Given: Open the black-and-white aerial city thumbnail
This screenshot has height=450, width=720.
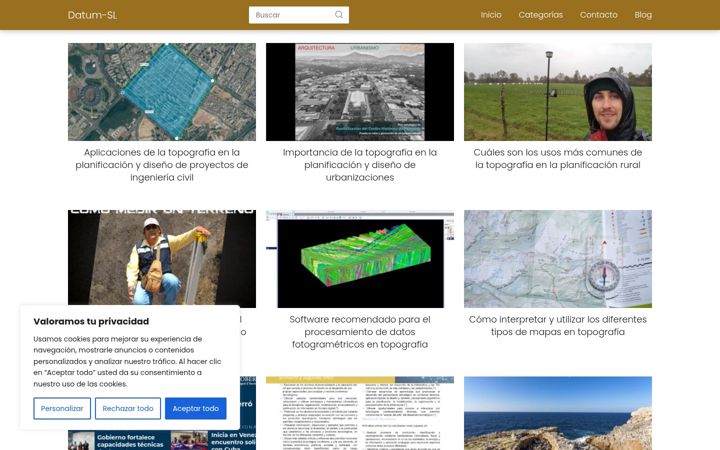Looking at the screenshot, I should tap(360, 92).
